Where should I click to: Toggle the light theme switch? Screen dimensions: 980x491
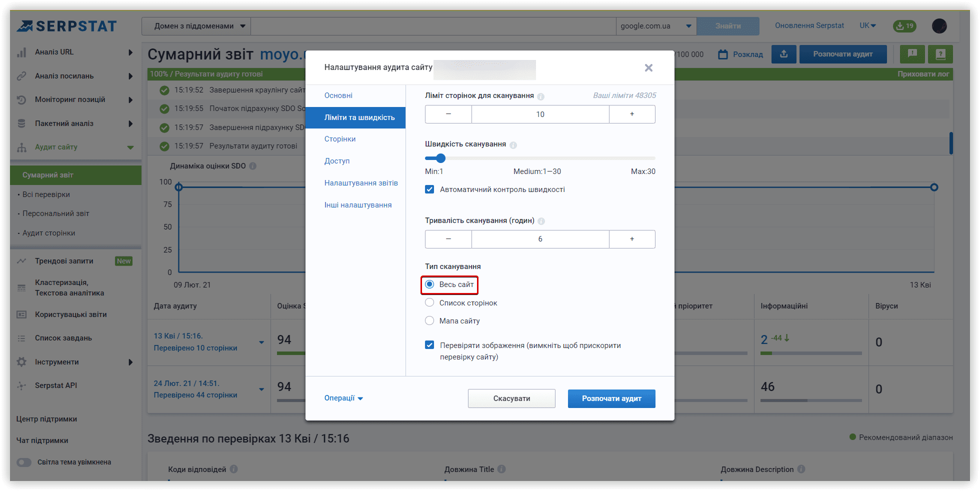click(24, 462)
